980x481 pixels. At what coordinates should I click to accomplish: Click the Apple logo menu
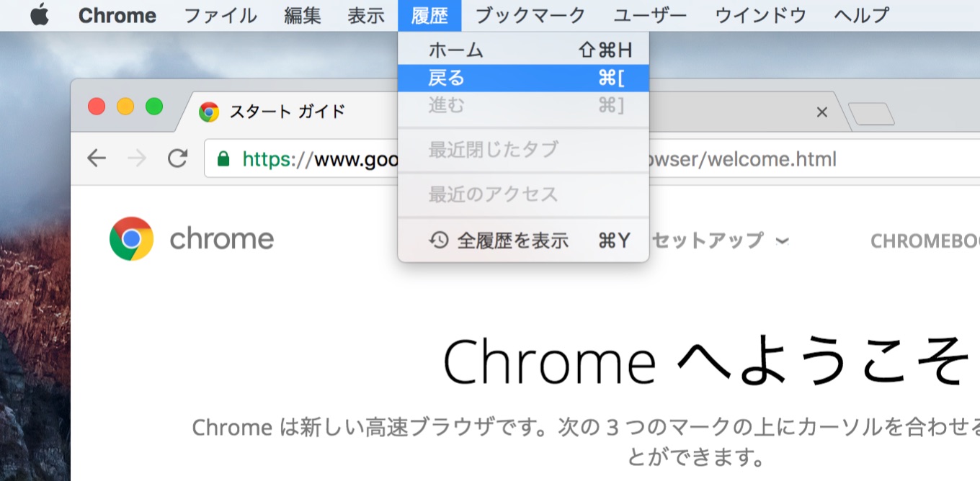[40, 15]
